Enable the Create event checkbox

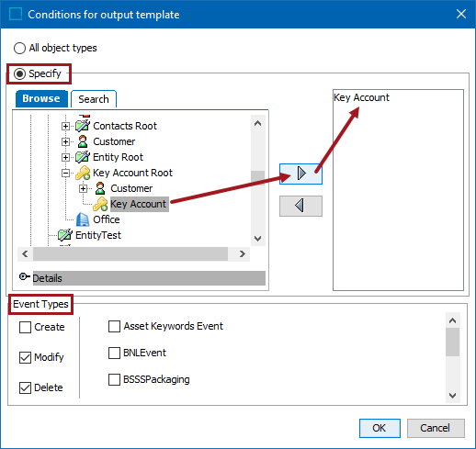pos(25,327)
